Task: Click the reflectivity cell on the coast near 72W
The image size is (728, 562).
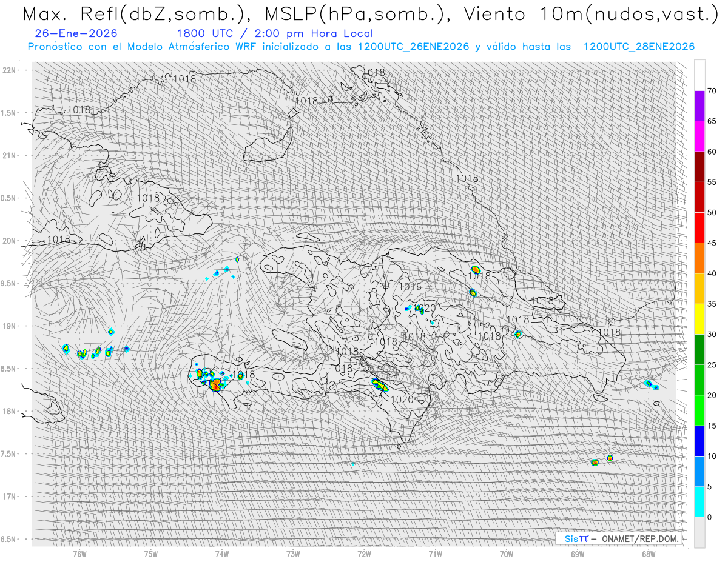Action: point(380,384)
